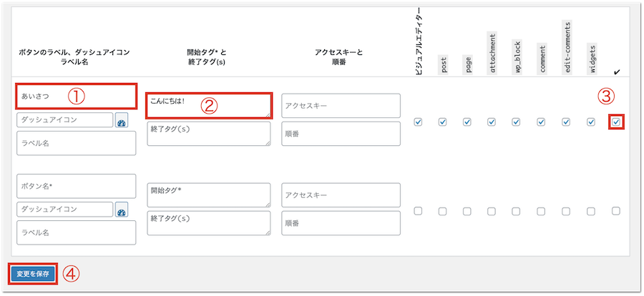This screenshot has width=644, height=296.
Task: Toggle the post checkbox in first row
Action: click(442, 122)
